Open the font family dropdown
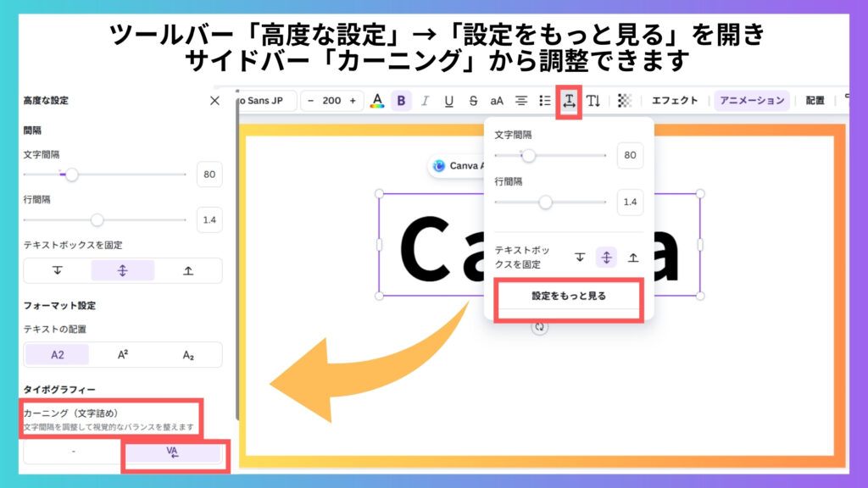 pos(264,101)
